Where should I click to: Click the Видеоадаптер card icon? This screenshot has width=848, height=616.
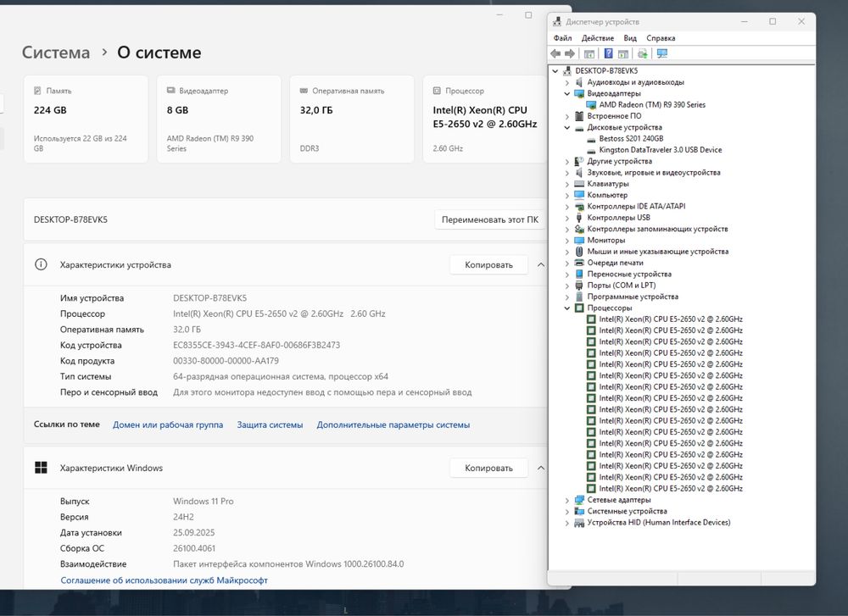[171, 91]
